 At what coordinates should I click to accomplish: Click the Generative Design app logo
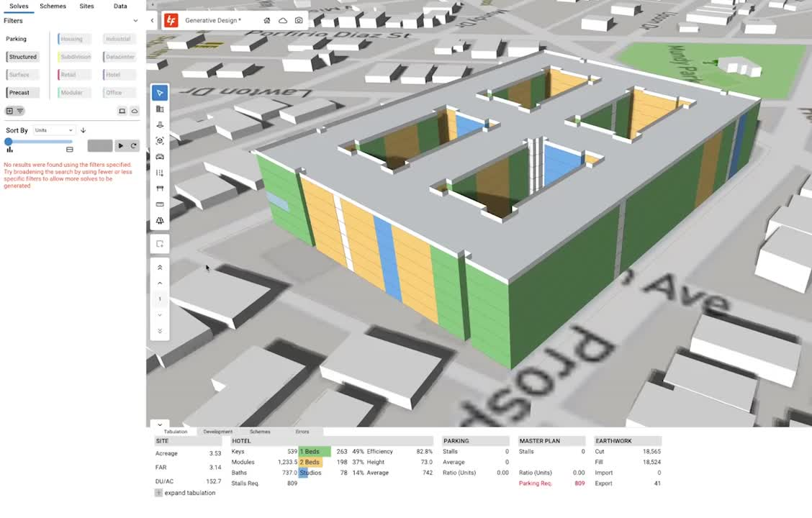pyautogui.click(x=171, y=20)
